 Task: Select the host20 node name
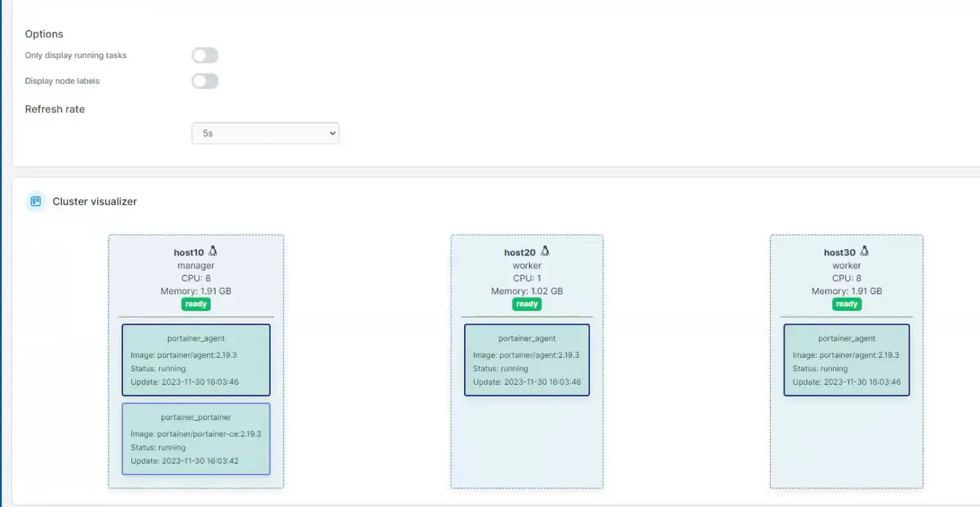click(520, 253)
